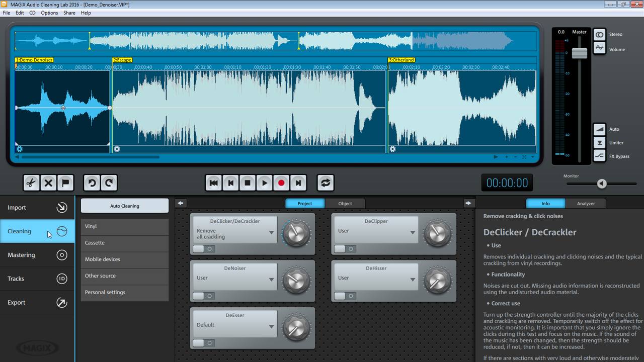Image resolution: width=644 pixels, height=362 pixels.
Task: Click the Volume curve icon
Action: 599,48
